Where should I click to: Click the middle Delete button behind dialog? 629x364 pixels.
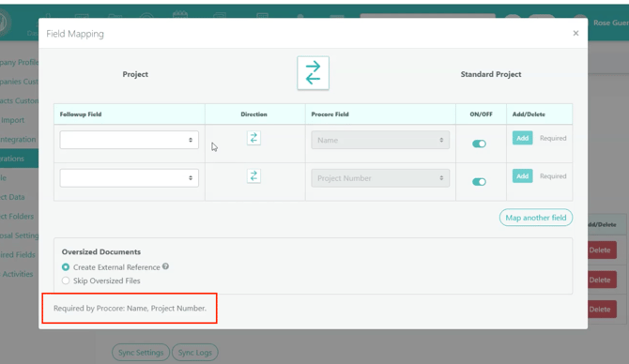[602, 280]
